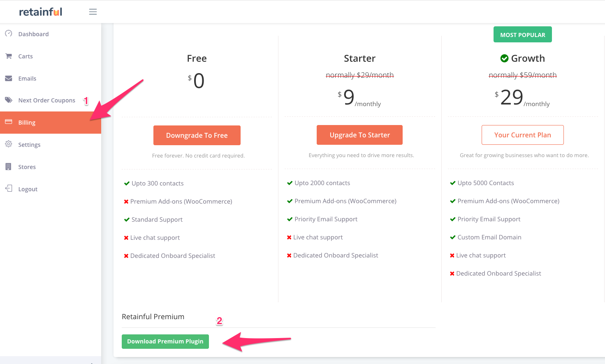Click Upgrade To Starter button
This screenshot has height=364, width=605.
tap(360, 135)
